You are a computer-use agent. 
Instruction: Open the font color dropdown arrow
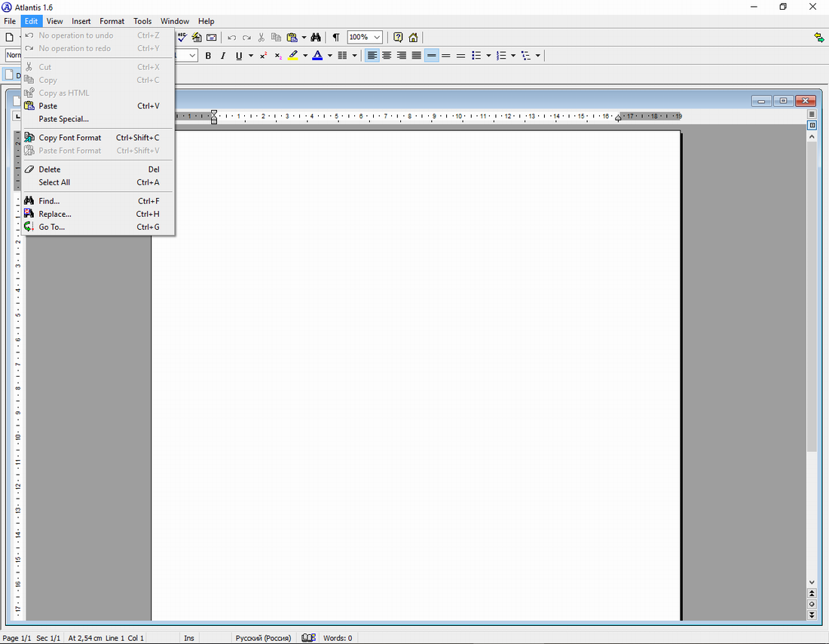(330, 56)
